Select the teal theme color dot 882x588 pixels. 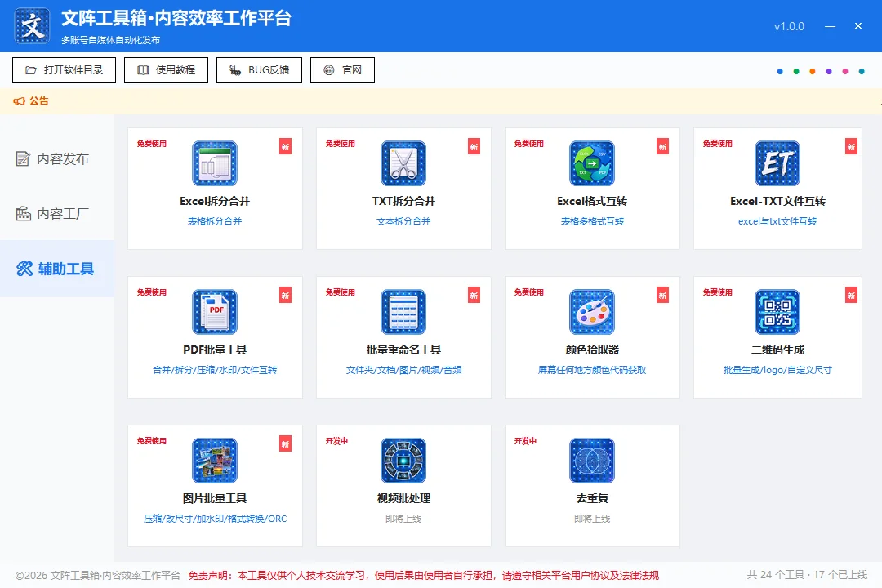(862, 72)
